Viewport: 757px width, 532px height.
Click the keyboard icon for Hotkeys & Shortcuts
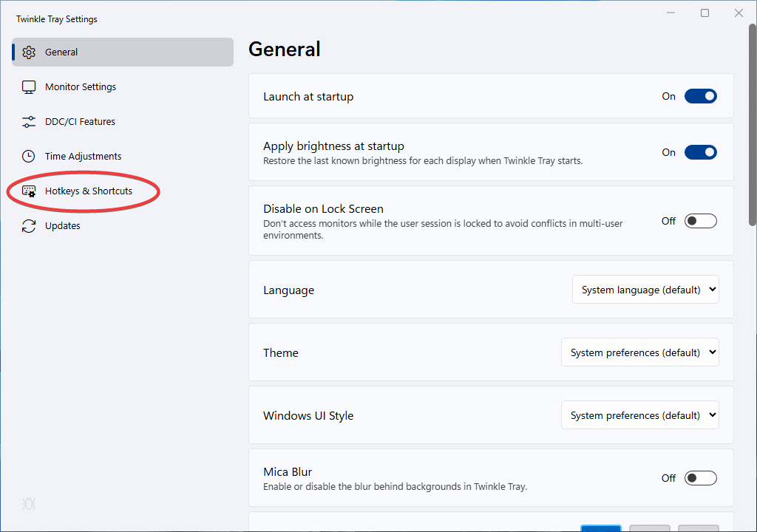pyautogui.click(x=29, y=191)
